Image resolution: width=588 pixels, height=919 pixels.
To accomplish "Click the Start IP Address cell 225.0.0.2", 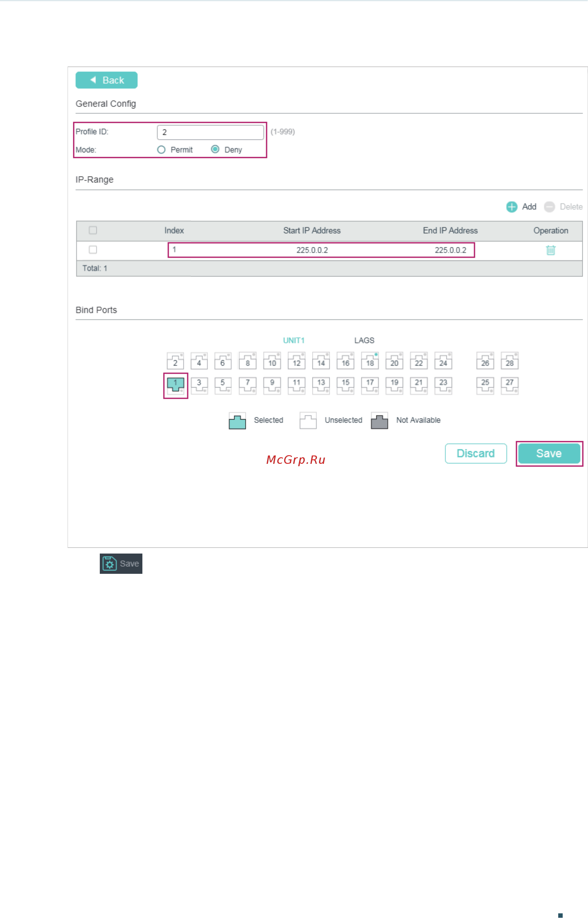I will point(312,250).
